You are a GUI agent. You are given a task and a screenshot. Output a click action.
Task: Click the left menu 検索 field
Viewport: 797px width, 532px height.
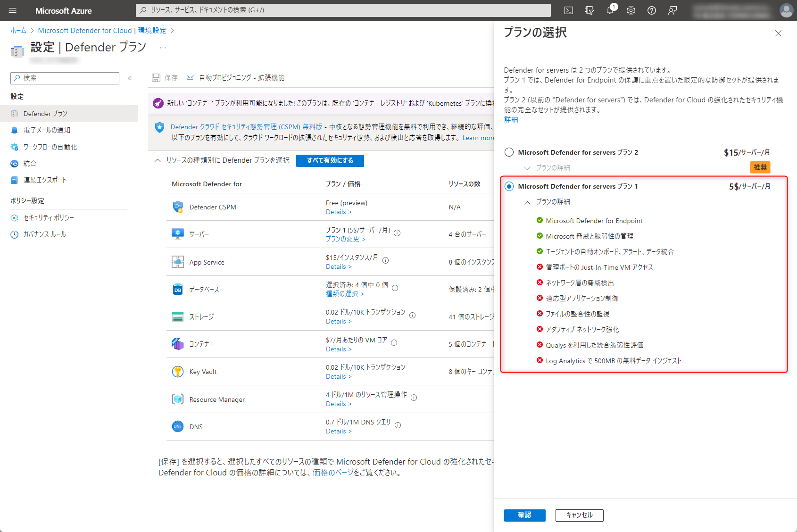65,78
